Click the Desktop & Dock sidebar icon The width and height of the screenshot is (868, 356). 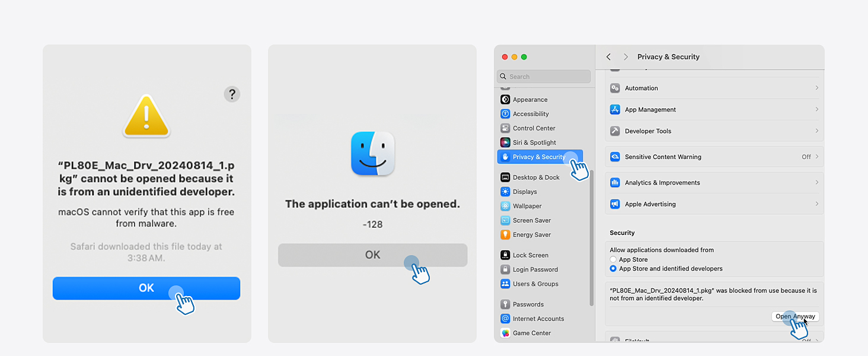505,177
